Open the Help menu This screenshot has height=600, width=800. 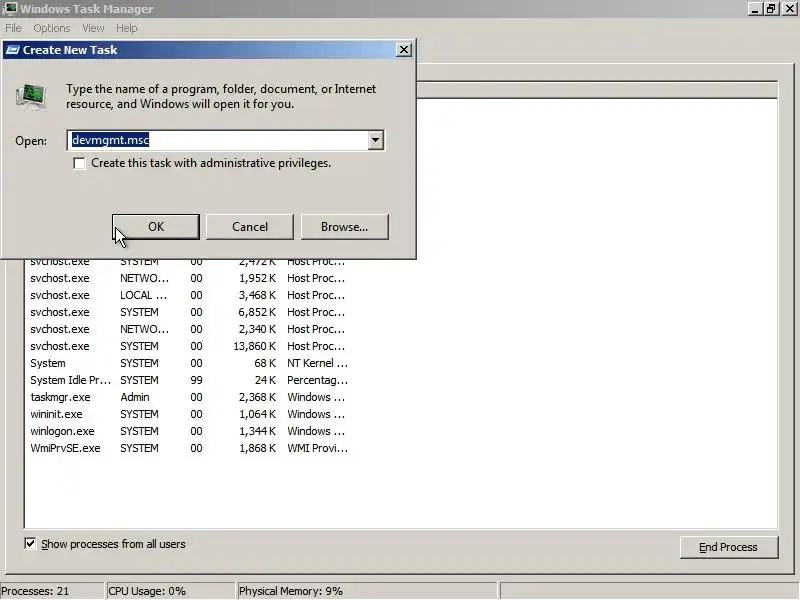tap(127, 28)
